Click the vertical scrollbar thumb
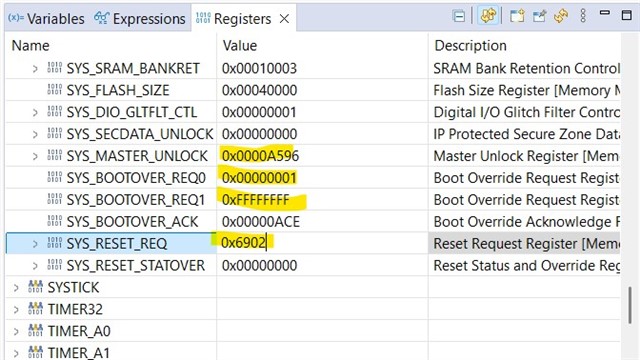The width and height of the screenshot is (640, 360). click(x=630, y=304)
